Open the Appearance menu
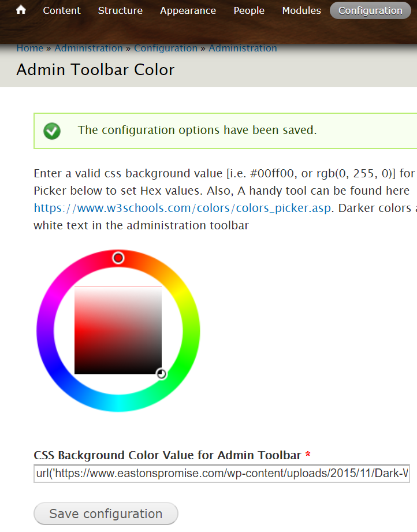Screen dimensions: 417x532 (x=188, y=10)
